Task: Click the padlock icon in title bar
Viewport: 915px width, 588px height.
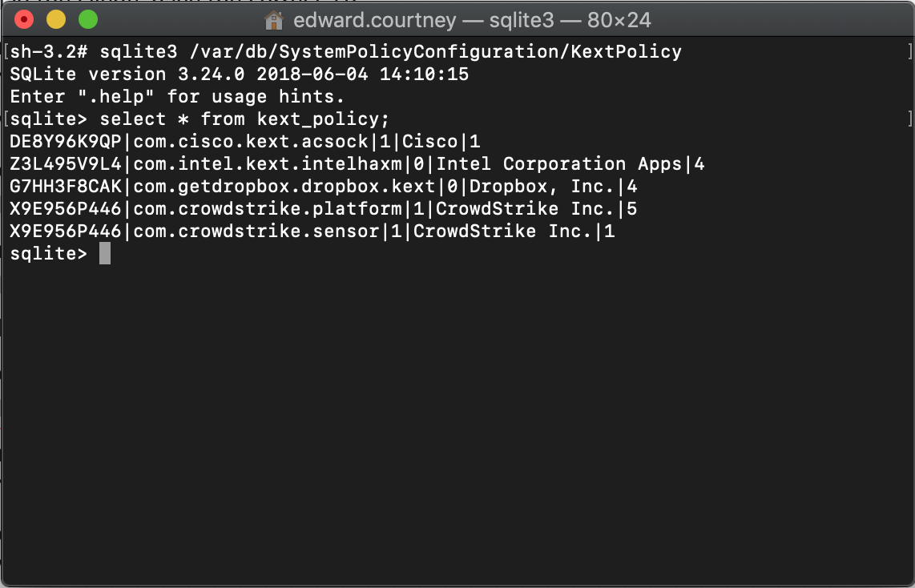Action: 273,20
